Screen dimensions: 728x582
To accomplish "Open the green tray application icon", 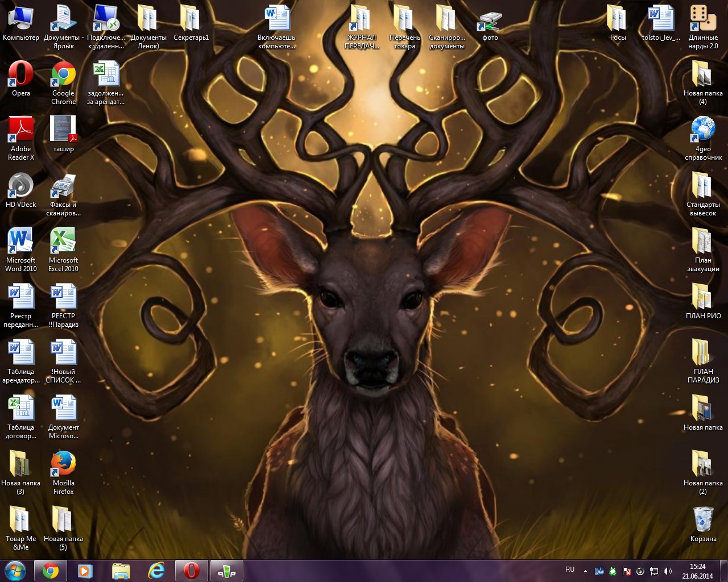I will pos(613,571).
